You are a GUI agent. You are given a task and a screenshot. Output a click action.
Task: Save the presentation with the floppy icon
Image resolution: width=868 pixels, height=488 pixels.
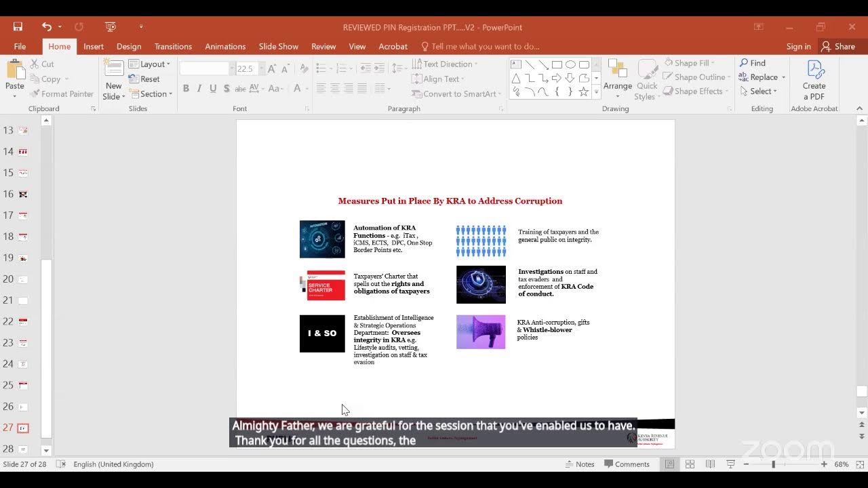18,27
